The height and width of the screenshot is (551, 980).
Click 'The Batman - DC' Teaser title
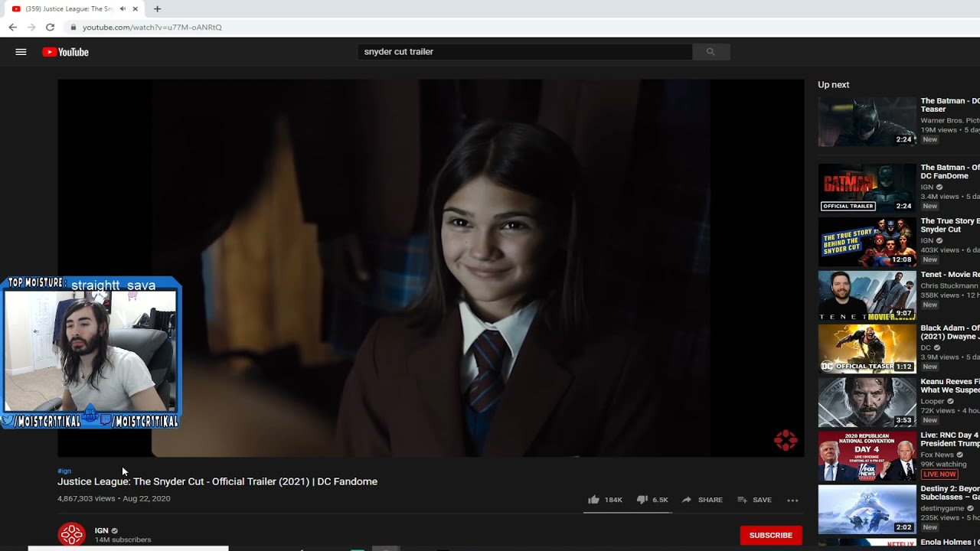coord(950,105)
